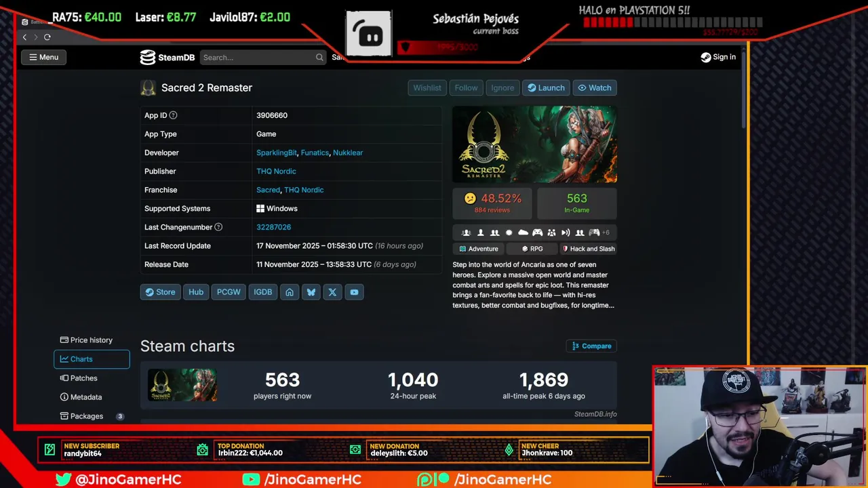The image size is (868, 488).
Task: Toggle the Follow button
Action: coord(466,87)
